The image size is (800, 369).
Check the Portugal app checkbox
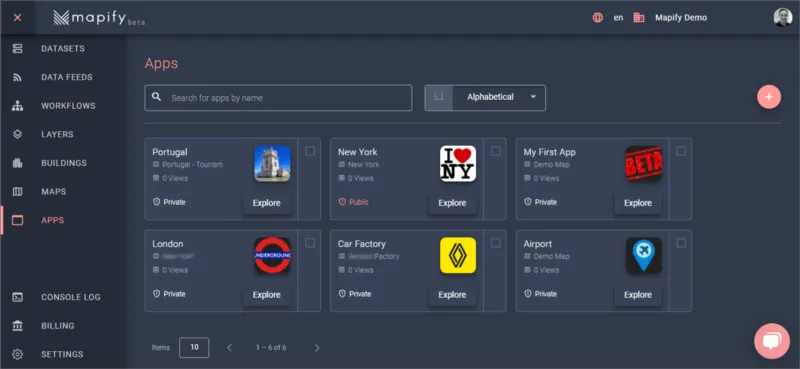pyautogui.click(x=310, y=151)
